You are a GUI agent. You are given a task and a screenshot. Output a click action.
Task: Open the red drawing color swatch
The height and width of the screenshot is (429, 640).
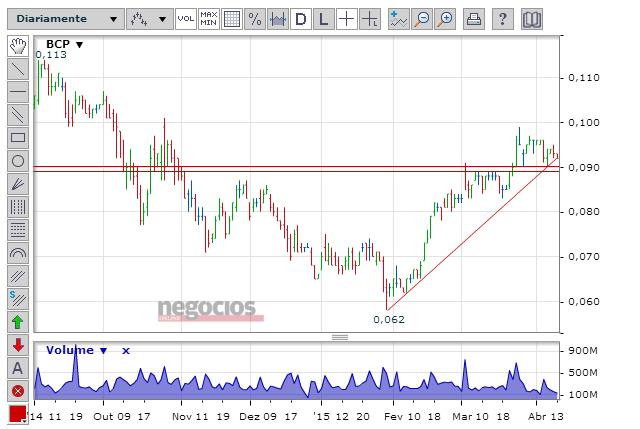(18, 414)
